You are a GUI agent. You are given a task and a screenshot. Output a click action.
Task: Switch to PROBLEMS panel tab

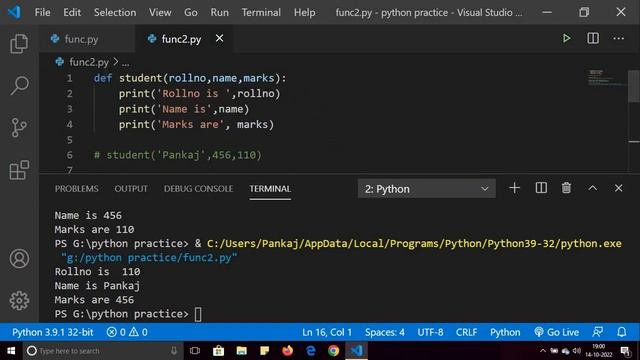pyautogui.click(x=77, y=189)
